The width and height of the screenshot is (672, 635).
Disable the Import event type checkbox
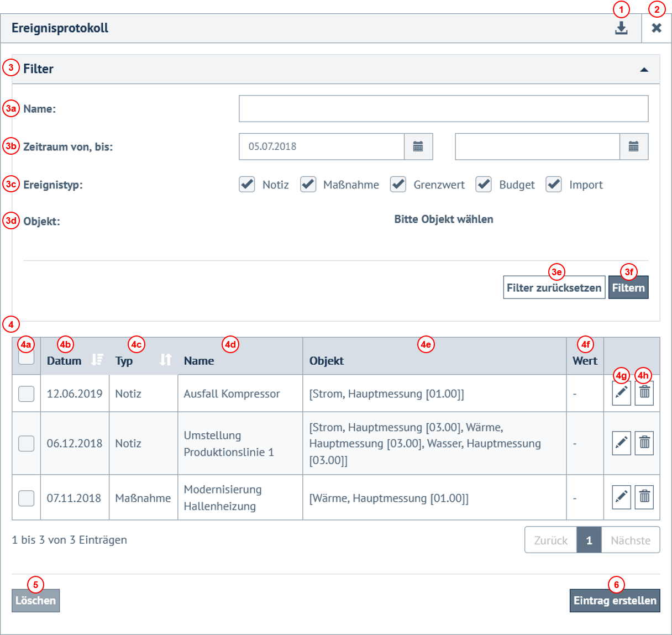(x=554, y=185)
